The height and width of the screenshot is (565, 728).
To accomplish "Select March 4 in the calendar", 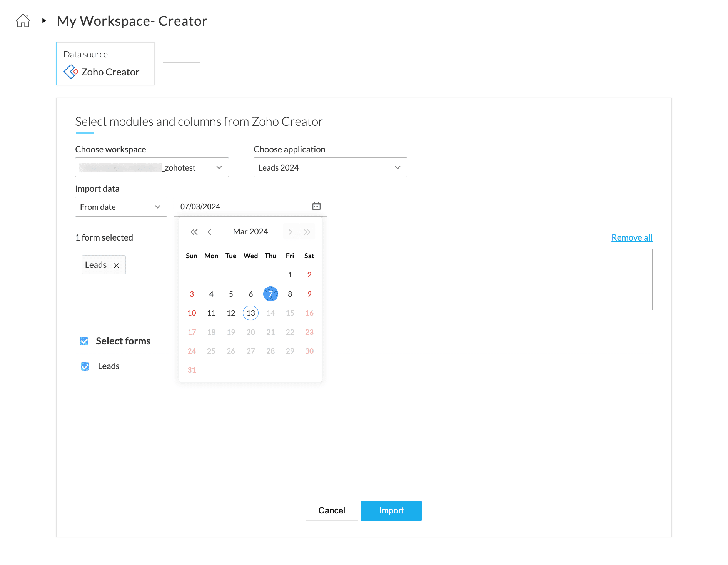I will tap(211, 294).
